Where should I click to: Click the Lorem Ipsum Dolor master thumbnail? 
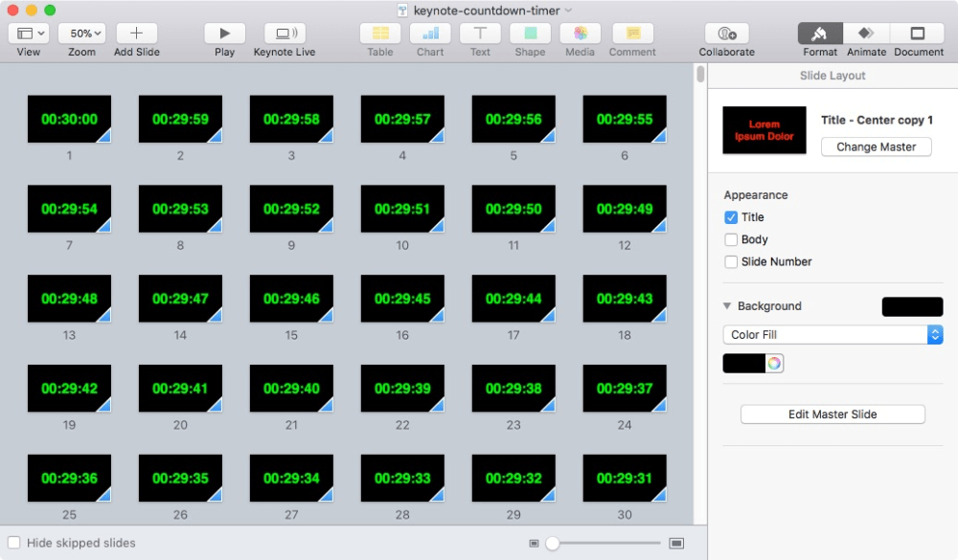764,130
